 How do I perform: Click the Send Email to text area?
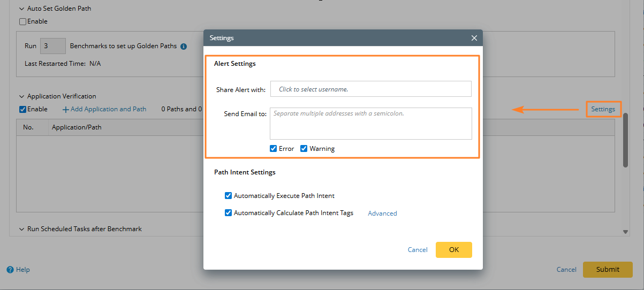370,124
